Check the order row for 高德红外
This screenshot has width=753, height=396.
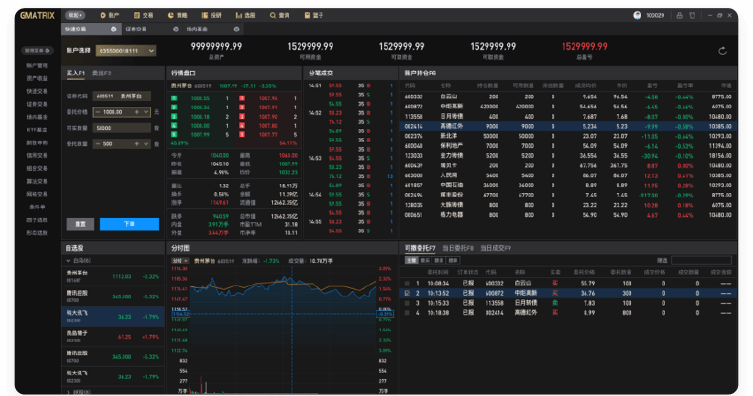tap(407, 312)
